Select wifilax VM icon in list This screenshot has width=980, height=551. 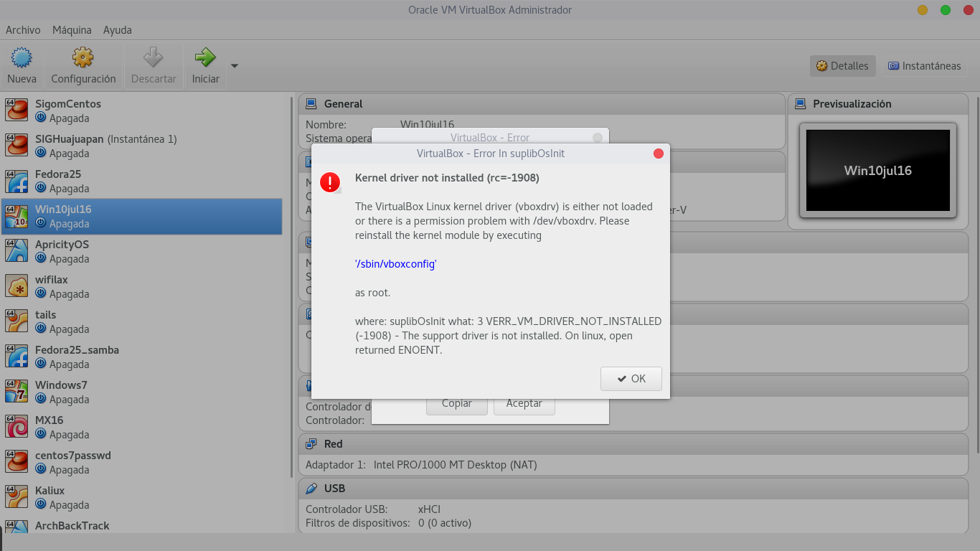[17, 286]
